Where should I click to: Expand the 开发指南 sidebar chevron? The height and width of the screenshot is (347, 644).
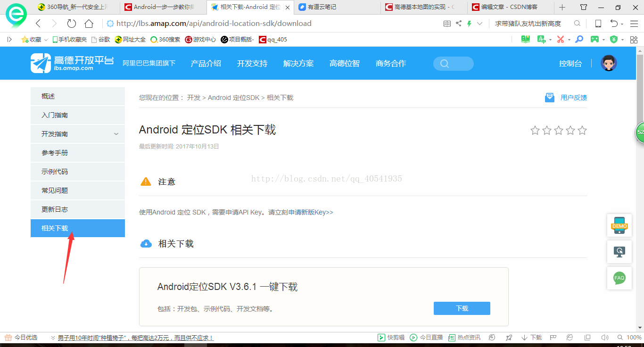tap(116, 134)
